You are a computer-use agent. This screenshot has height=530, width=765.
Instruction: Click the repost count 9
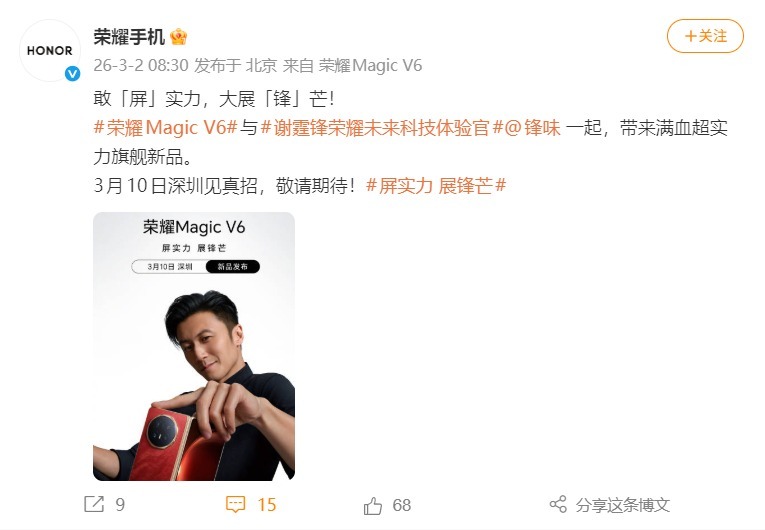pos(120,505)
